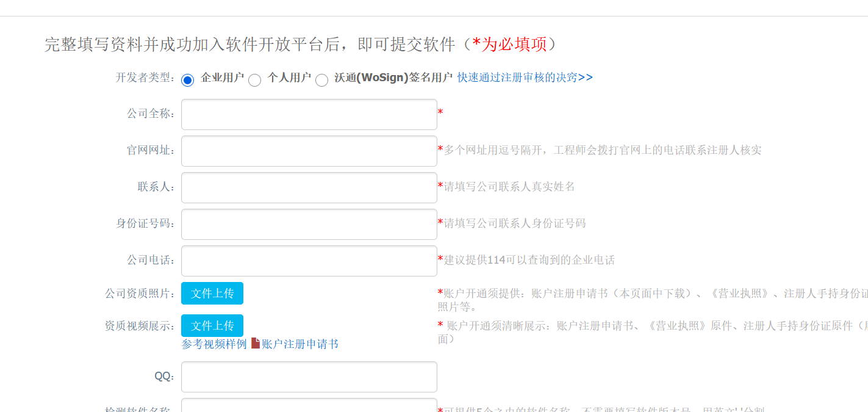
Task: Click into the 官网网址 text box
Action: (309, 151)
